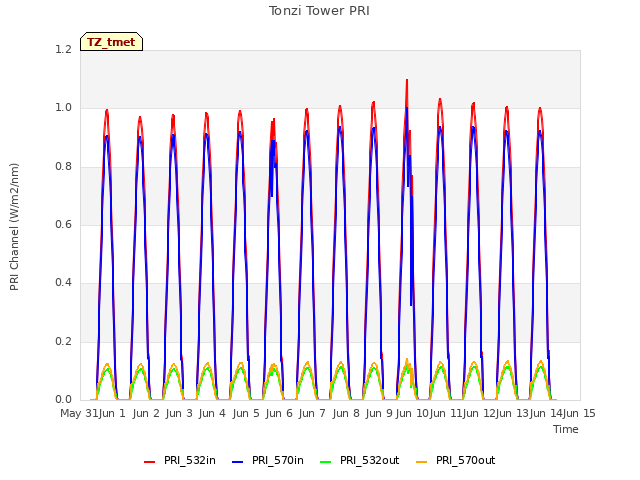Click the blue PRI_570in legend swatch

coord(238,462)
